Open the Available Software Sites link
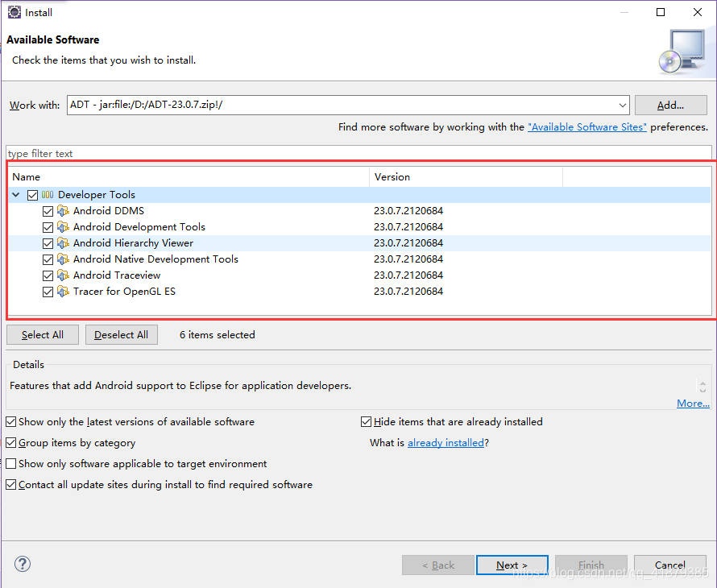The image size is (717, 588). tap(587, 127)
